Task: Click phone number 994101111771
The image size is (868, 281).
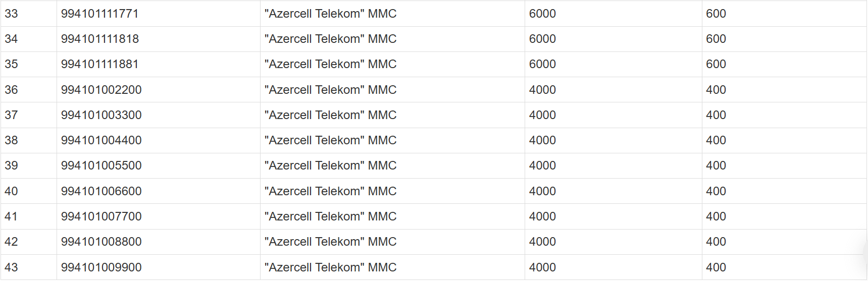Action: tap(99, 14)
